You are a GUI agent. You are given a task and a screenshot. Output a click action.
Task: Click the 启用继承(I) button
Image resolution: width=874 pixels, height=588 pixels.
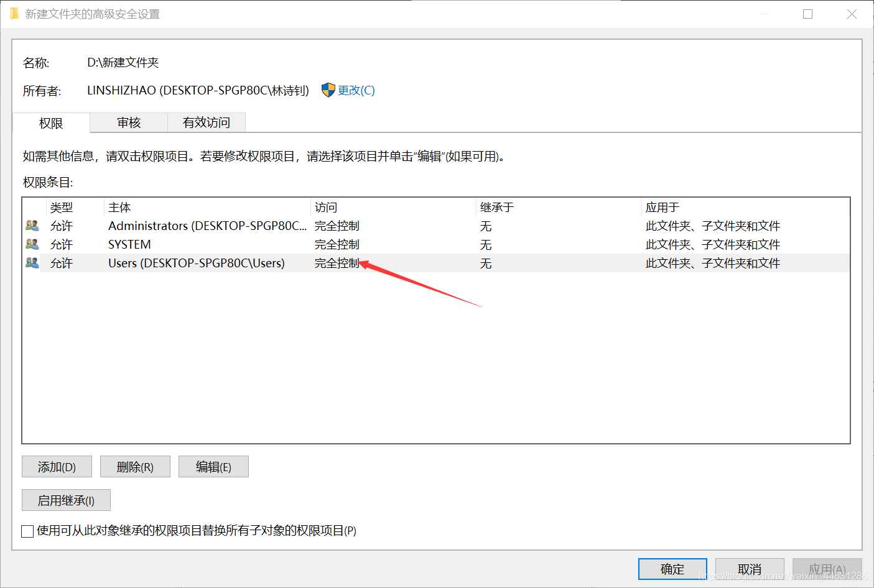(66, 500)
